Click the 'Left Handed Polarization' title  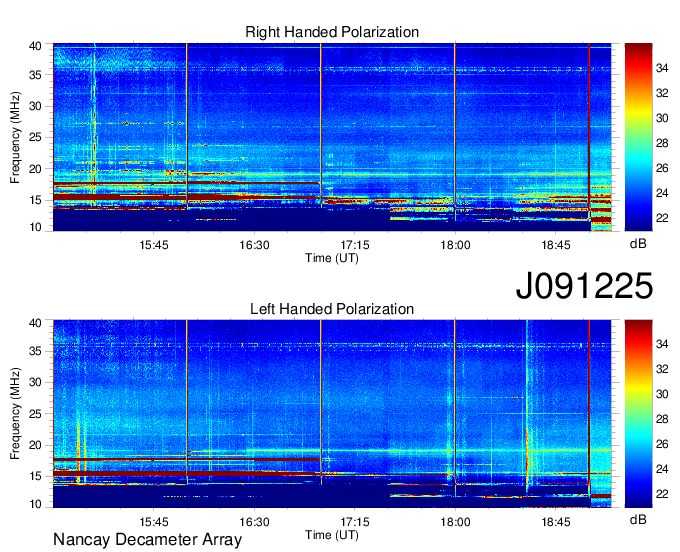click(332, 309)
